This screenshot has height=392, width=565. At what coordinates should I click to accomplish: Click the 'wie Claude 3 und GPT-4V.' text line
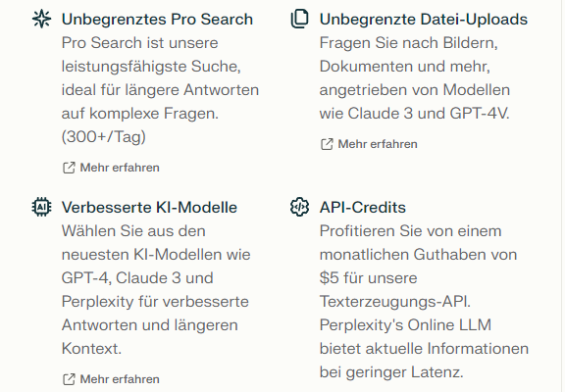pyautogui.click(x=414, y=114)
